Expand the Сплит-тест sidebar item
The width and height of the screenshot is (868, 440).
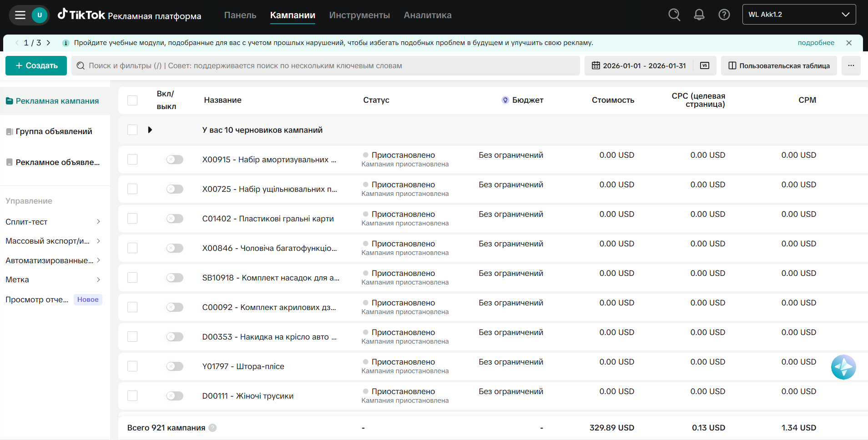coord(53,222)
